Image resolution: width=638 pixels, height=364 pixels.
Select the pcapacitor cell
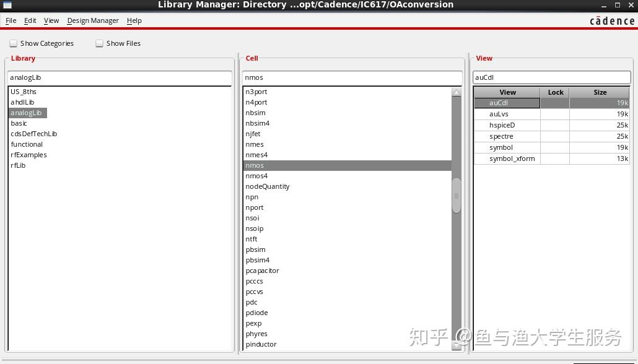tap(263, 271)
